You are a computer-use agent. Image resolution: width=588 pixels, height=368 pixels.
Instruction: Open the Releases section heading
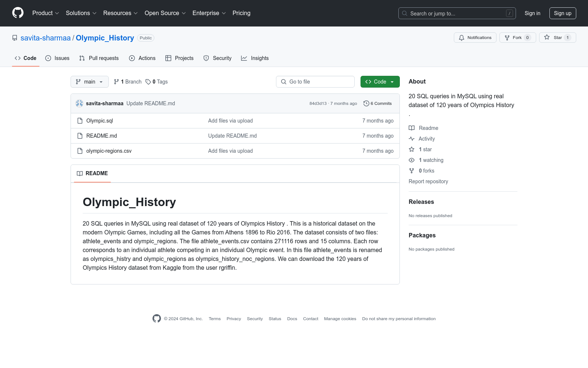click(421, 202)
